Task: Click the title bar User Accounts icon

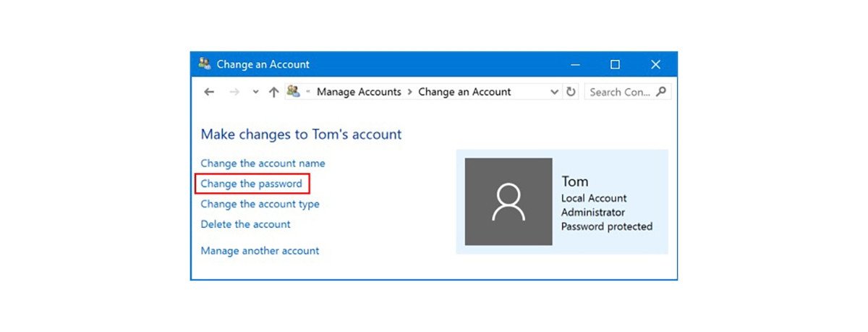Action: [x=205, y=64]
